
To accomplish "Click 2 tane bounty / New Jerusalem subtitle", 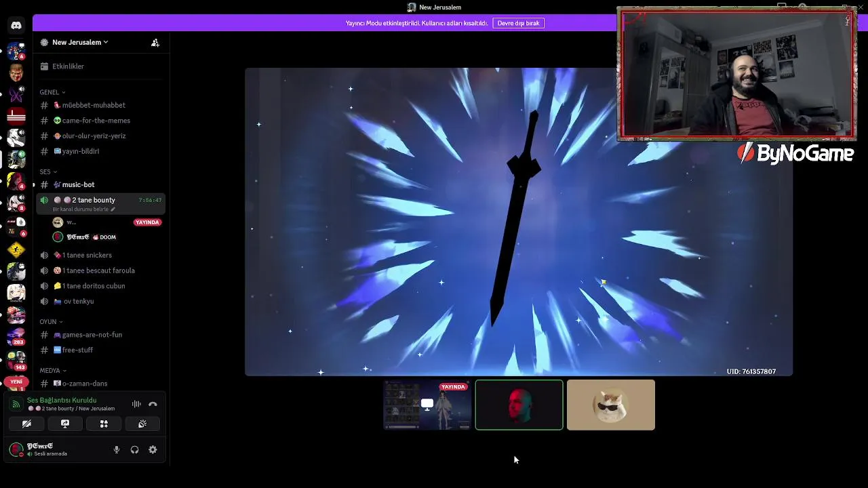I will click(71, 409).
